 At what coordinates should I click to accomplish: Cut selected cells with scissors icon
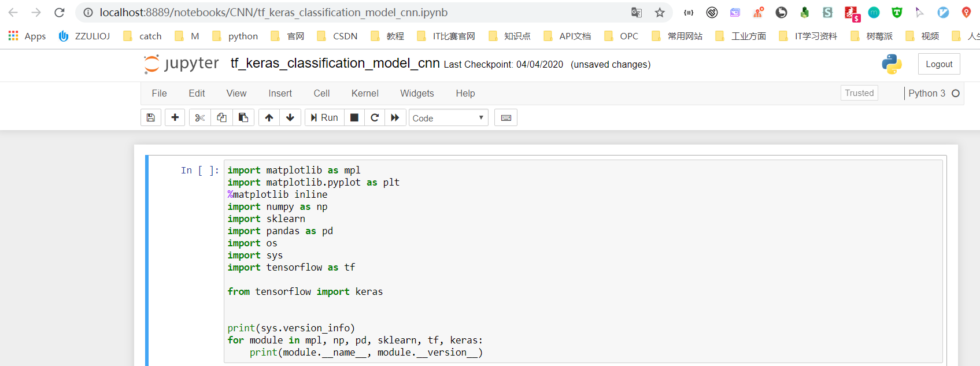pos(200,117)
